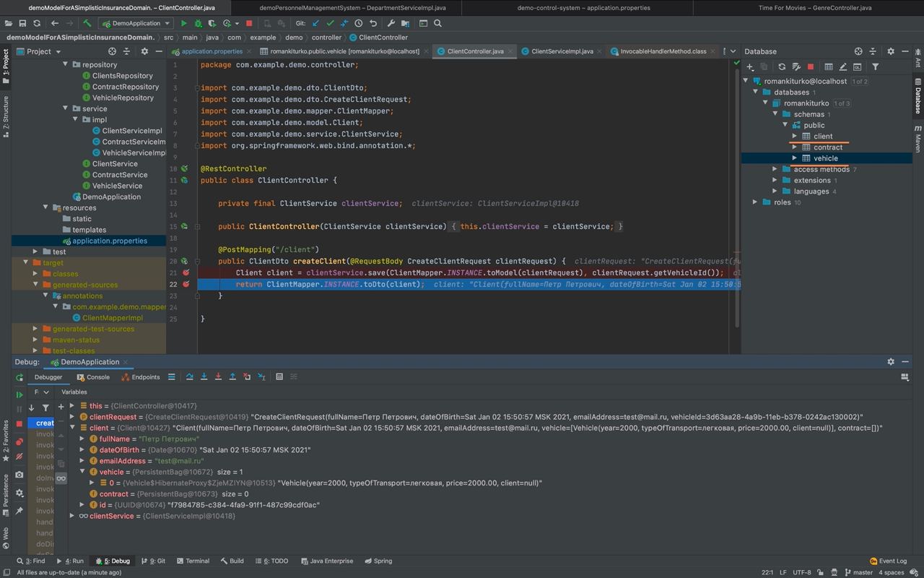Click the Save All icon in main toolbar

(x=23, y=23)
